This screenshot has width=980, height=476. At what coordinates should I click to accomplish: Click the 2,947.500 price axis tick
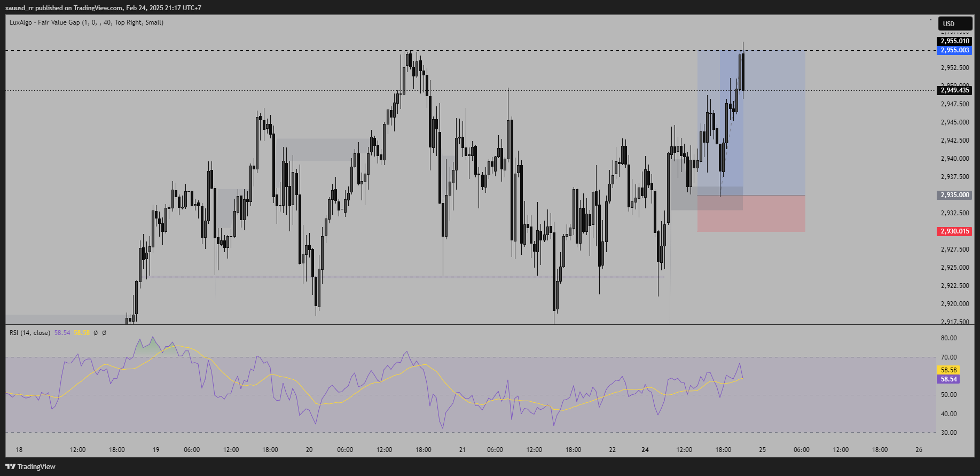tap(955, 104)
